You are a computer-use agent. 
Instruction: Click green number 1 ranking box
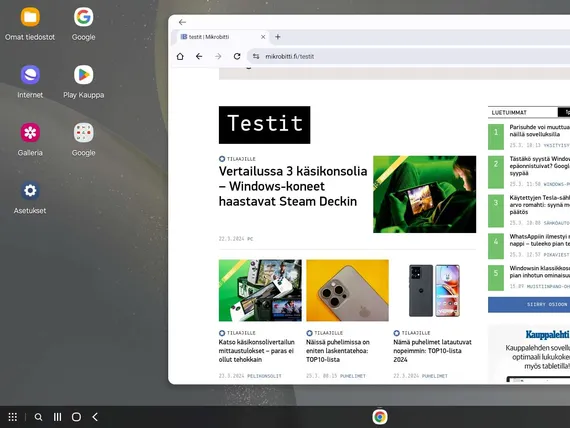tap(496, 137)
